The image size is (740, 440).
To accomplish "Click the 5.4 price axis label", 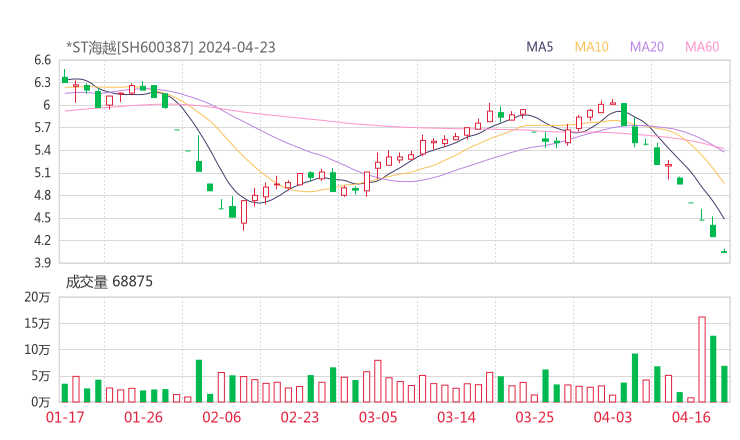I will (x=42, y=151).
